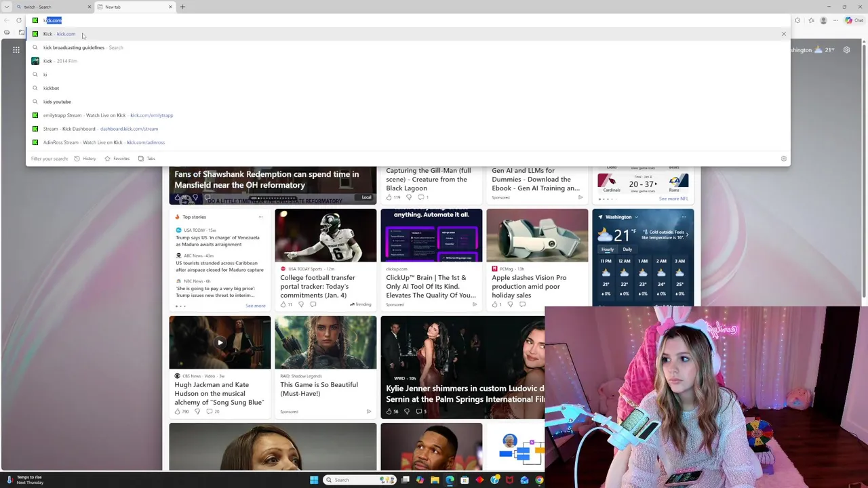
Task: Switch weather card to Hourly tab
Action: (x=607, y=249)
